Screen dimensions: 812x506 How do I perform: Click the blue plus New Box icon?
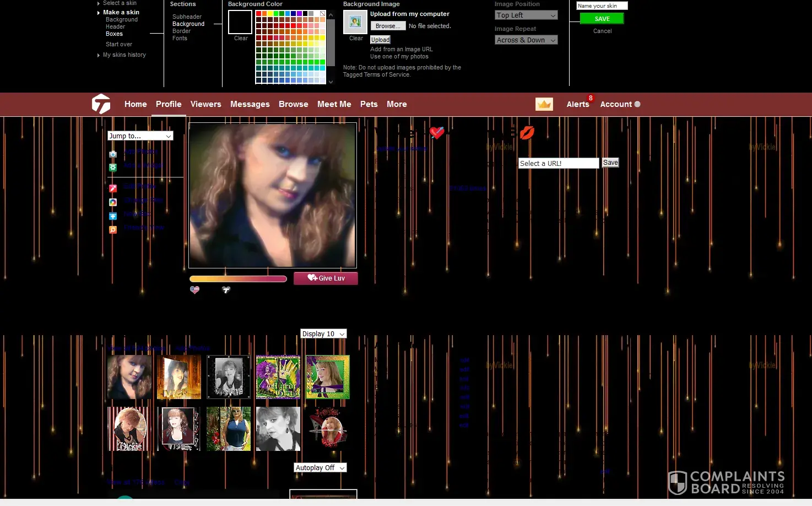(113, 216)
